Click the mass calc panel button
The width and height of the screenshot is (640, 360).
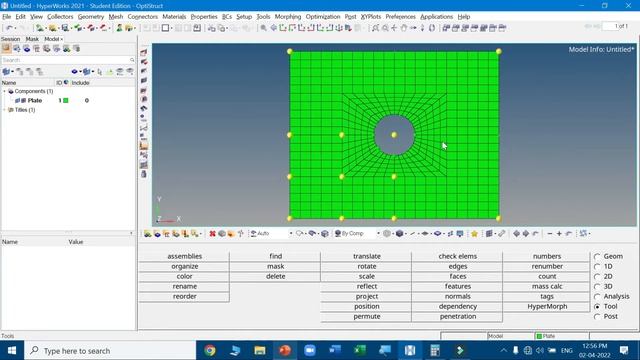click(547, 286)
